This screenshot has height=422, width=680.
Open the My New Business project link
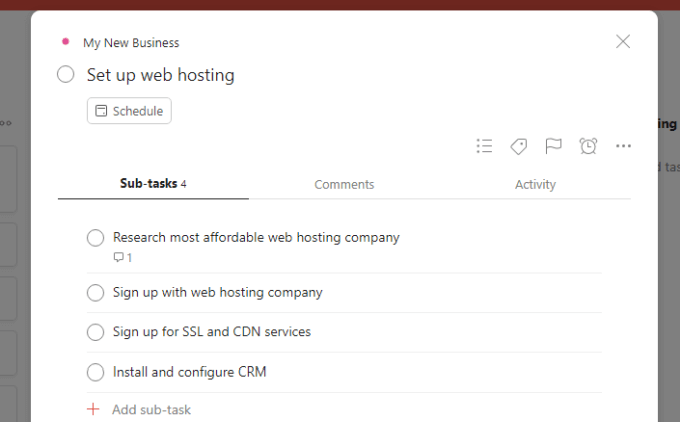(131, 43)
